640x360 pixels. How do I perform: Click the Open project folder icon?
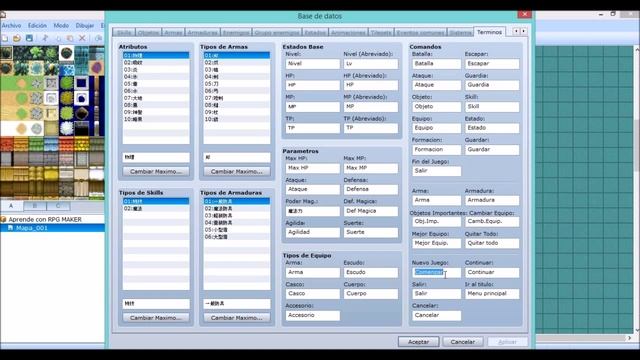point(17,38)
